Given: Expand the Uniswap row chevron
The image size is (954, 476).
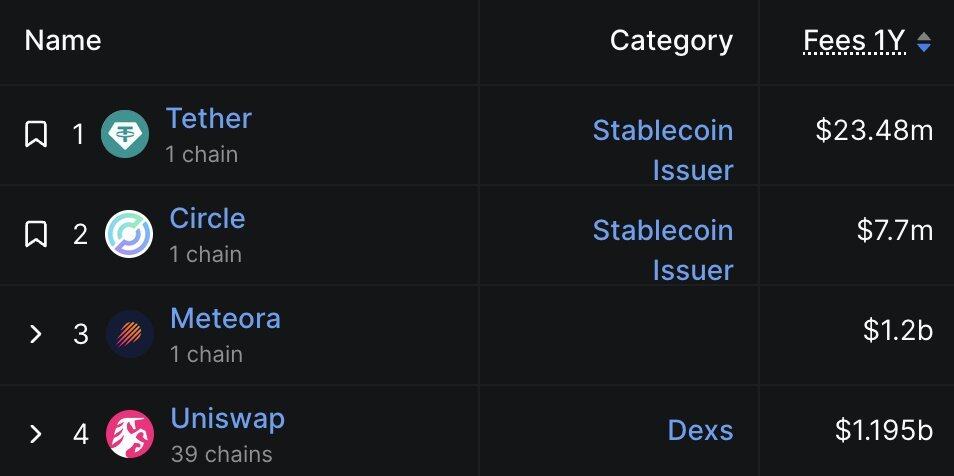Looking at the screenshot, I should tap(36, 434).
